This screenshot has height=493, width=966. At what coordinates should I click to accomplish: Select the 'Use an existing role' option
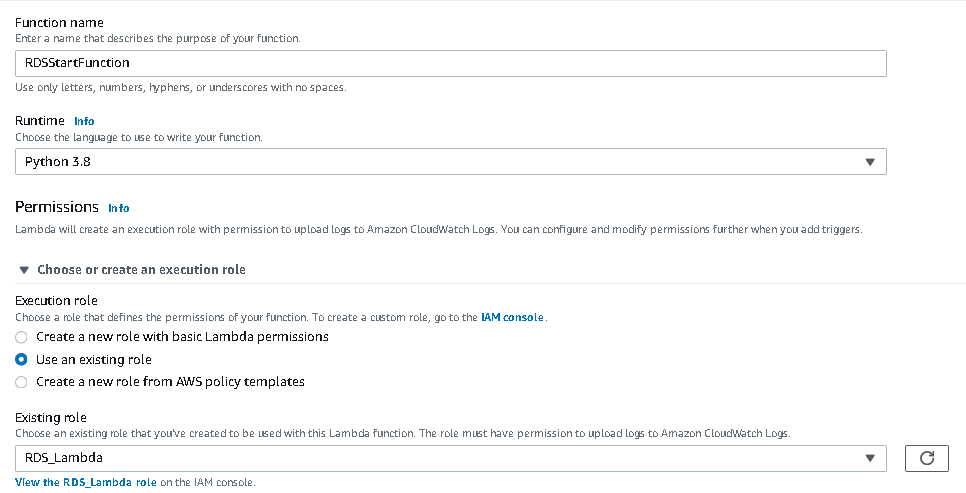click(x=22, y=359)
